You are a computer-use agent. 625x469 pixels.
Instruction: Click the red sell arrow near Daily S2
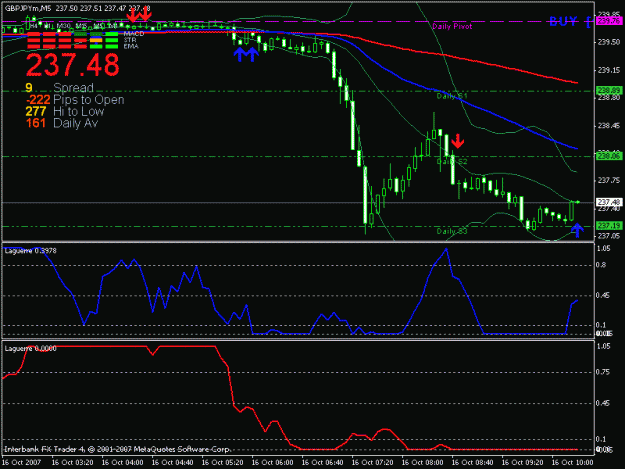pyautogui.click(x=458, y=141)
